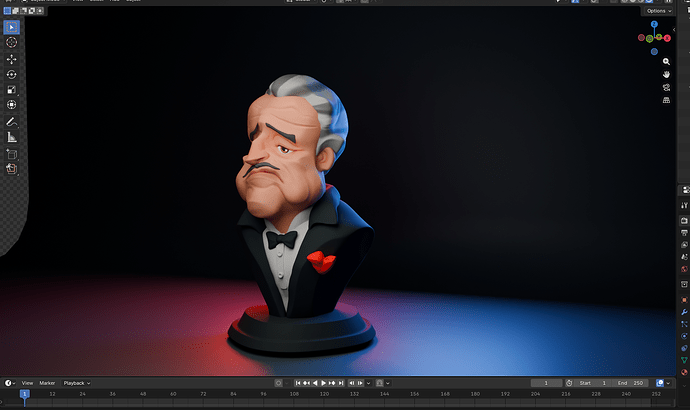Activate the Transform tool
690x410 pixels.
(x=11, y=105)
